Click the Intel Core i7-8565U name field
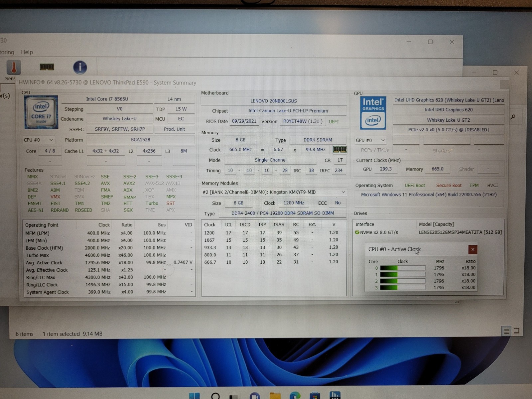 coord(107,99)
